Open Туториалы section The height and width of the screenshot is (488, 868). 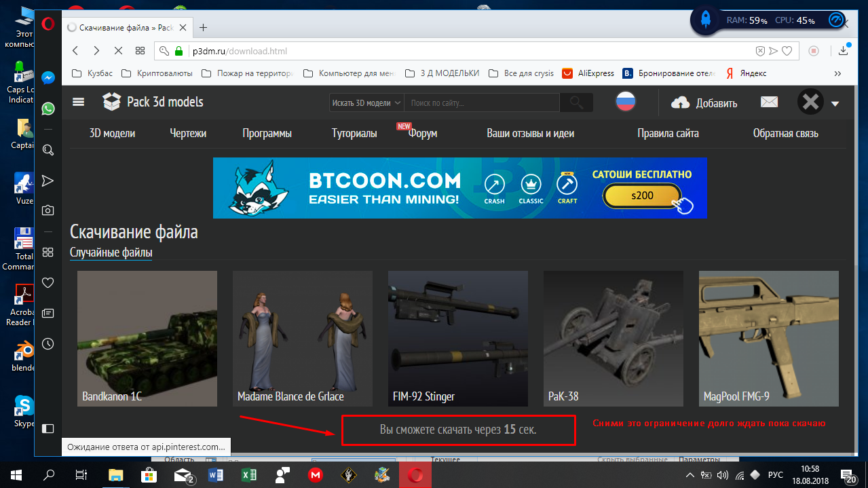[x=354, y=134]
